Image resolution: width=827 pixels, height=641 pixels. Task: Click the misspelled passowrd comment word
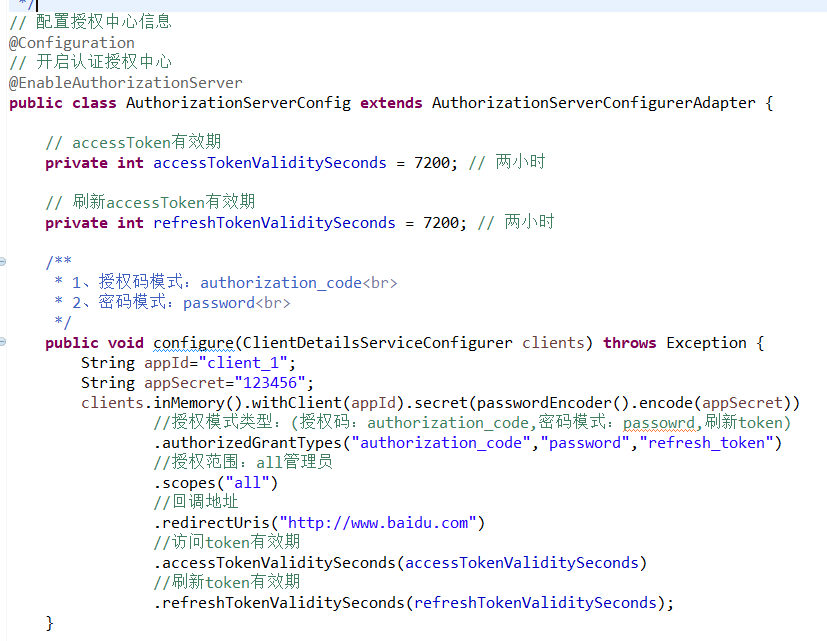(x=658, y=423)
